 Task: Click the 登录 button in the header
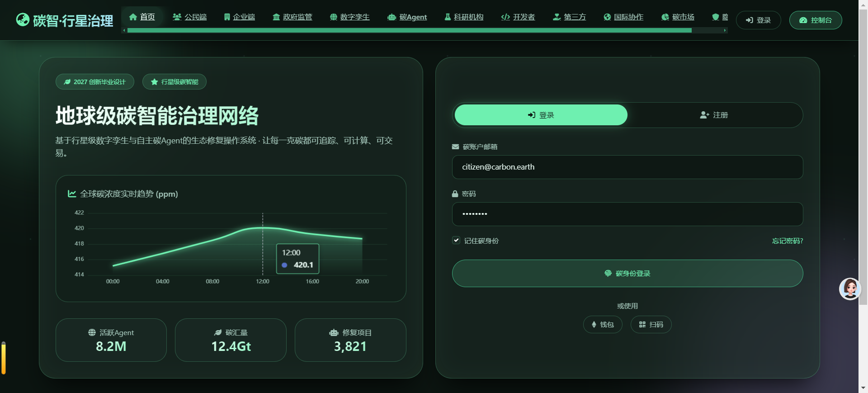tap(758, 20)
